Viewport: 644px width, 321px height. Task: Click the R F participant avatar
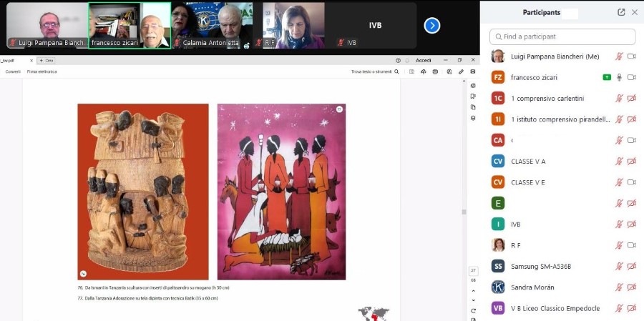point(498,245)
